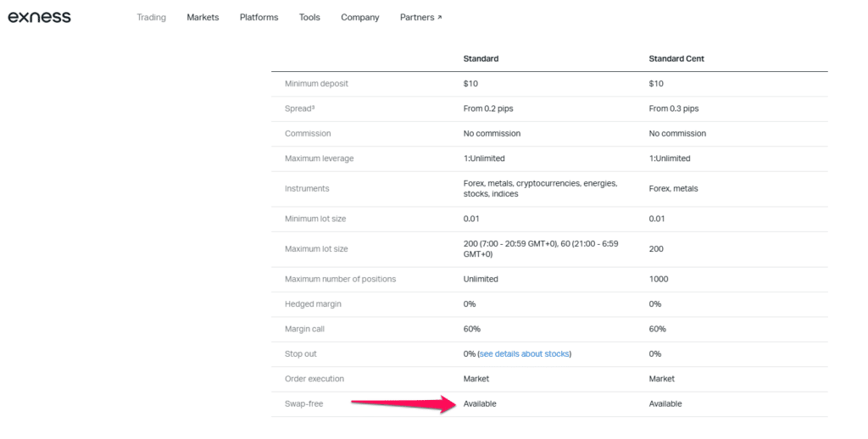
Task: Click Available under the Standard column
Action: click(480, 403)
